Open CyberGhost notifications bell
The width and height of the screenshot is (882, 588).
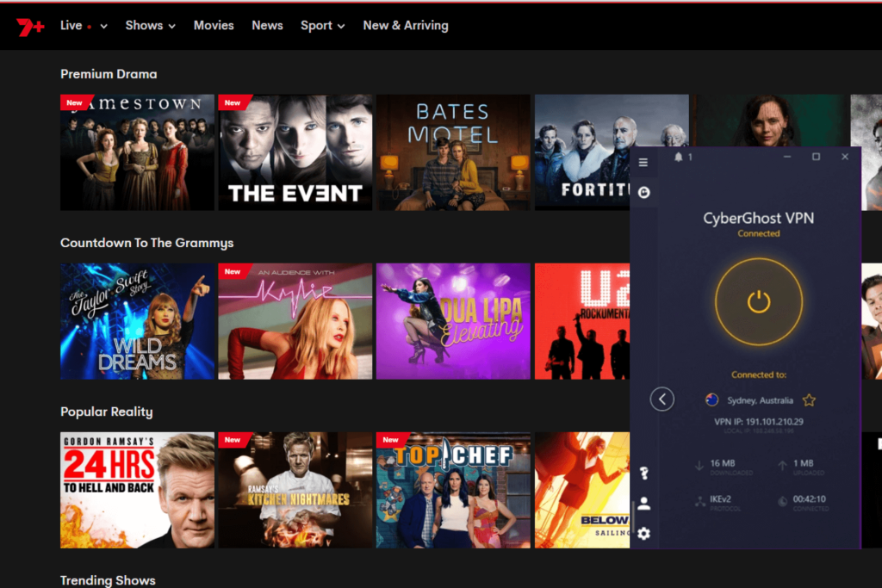coord(679,157)
